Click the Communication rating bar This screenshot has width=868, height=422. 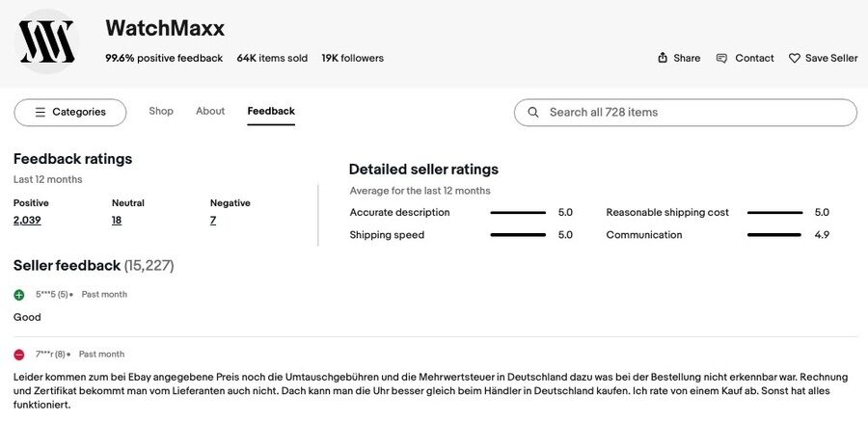773,235
